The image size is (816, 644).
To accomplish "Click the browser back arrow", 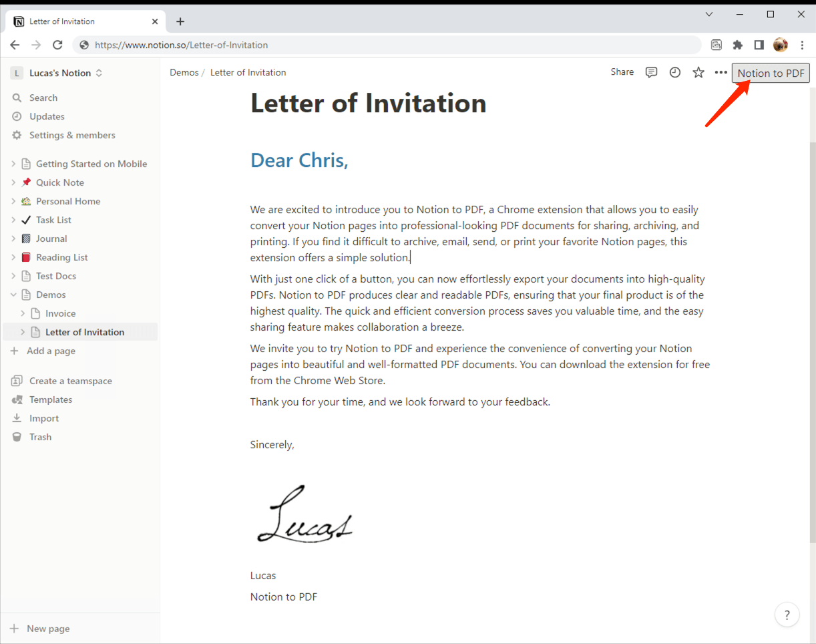I will click(x=15, y=45).
